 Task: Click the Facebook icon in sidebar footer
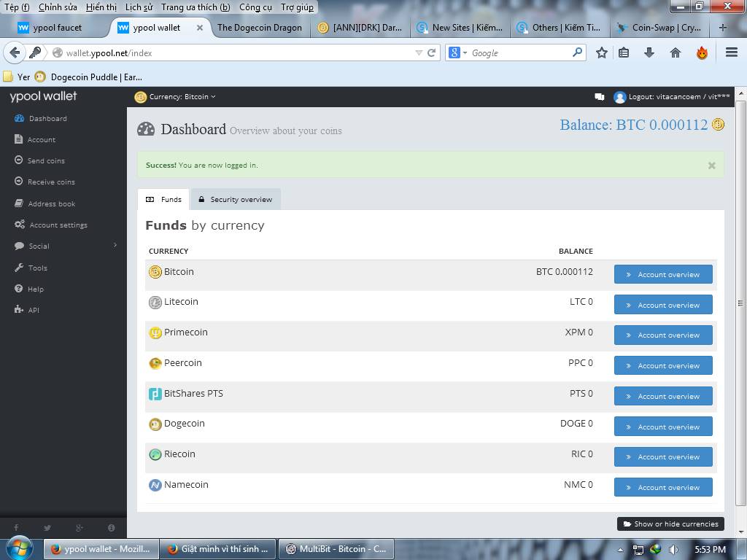pos(16,528)
